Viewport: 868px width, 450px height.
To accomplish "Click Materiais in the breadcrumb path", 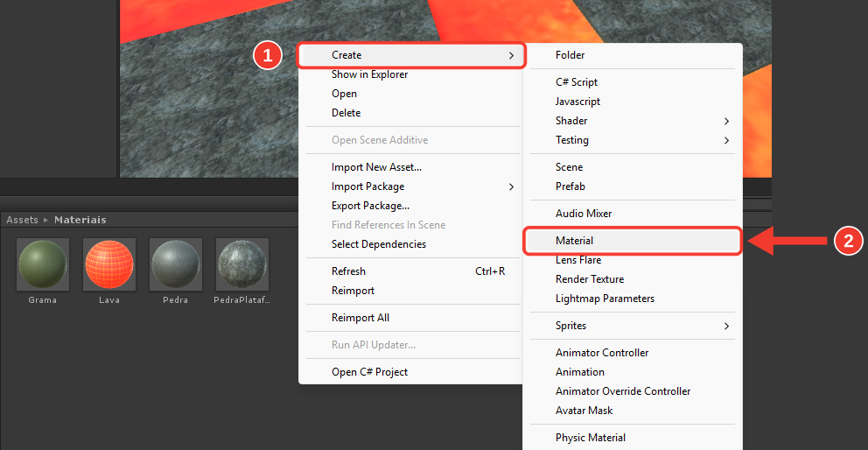I will (x=80, y=220).
